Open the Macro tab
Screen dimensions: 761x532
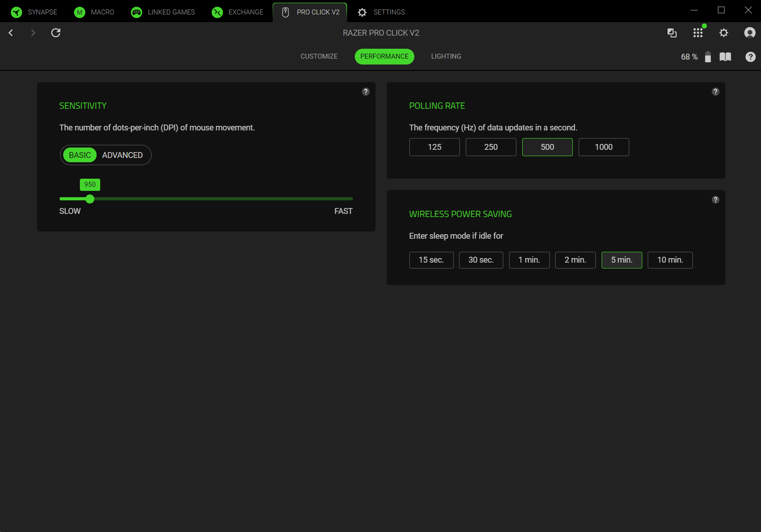pyautogui.click(x=94, y=12)
